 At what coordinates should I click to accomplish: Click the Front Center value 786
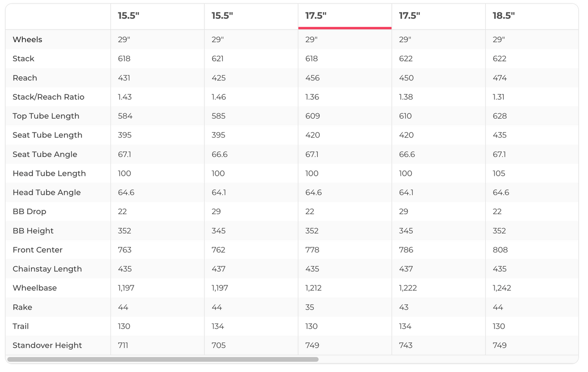point(406,250)
